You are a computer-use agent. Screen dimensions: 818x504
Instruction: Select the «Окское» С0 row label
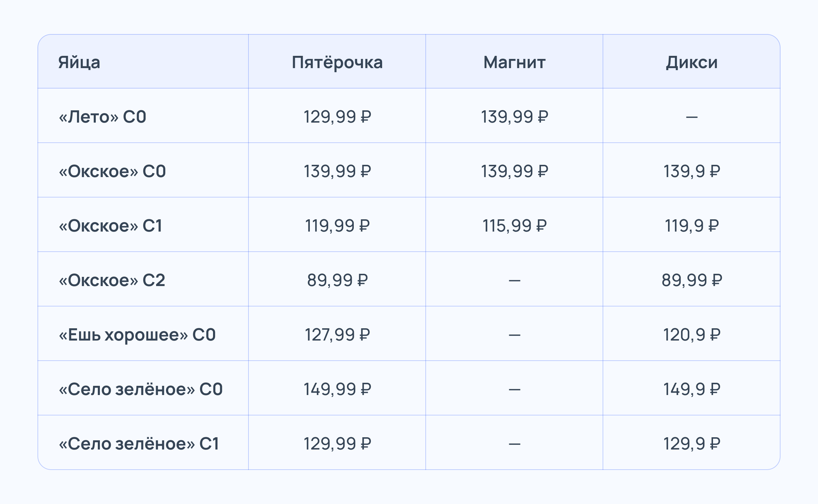(112, 171)
